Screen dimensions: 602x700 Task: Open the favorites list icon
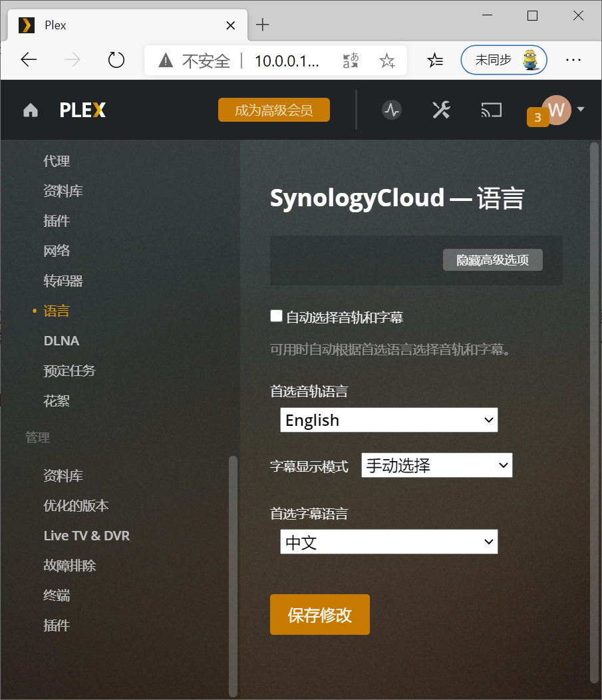tap(434, 60)
